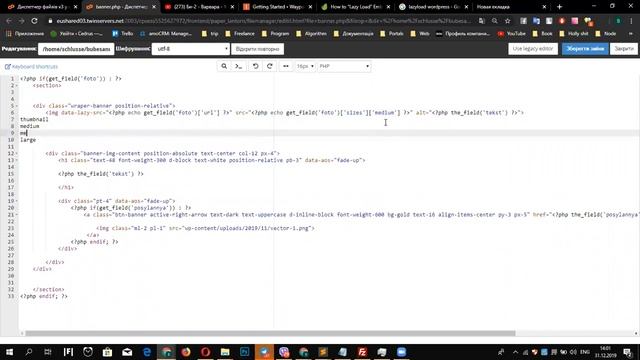
Task: Collapse code fold at line 13
Action: [x=16, y=160]
